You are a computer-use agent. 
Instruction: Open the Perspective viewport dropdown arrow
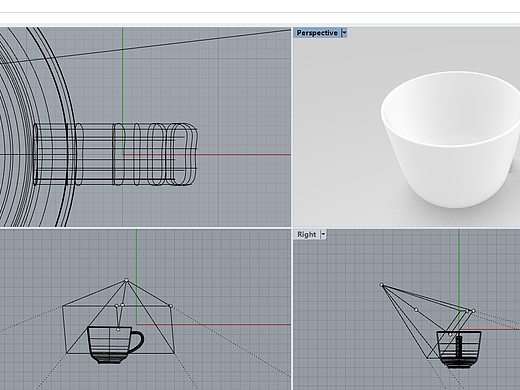click(344, 33)
